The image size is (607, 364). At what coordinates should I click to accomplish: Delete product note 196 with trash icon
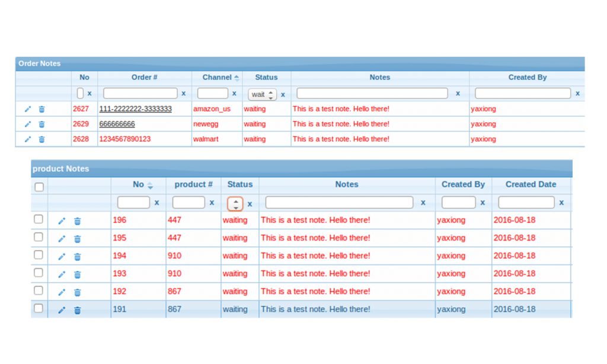(x=78, y=221)
